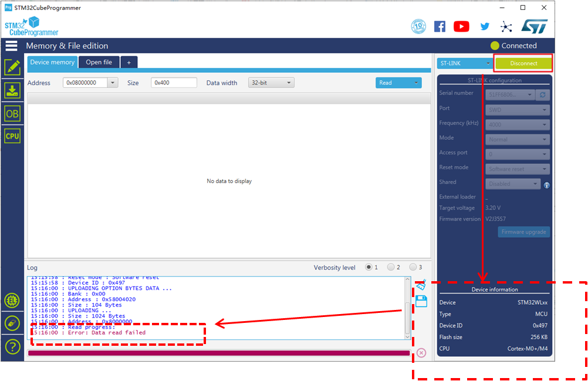The width and height of the screenshot is (588, 381).
Task: Add a new tab with plus
Action: point(129,63)
